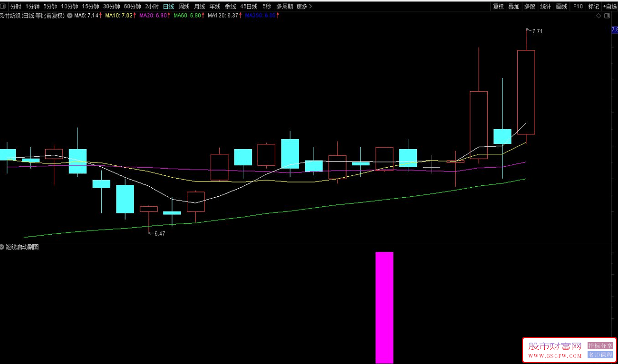Open the 多周期 multi-period view
The height and width of the screenshot is (364, 618).
pos(284,7)
